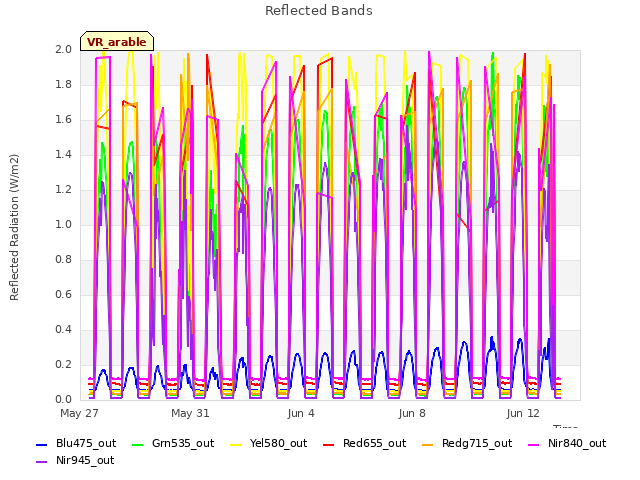This screenshot has width=640, height=480.
Task: Click the yellow Yel580_out legend swatch
Action: coord(236,444)
